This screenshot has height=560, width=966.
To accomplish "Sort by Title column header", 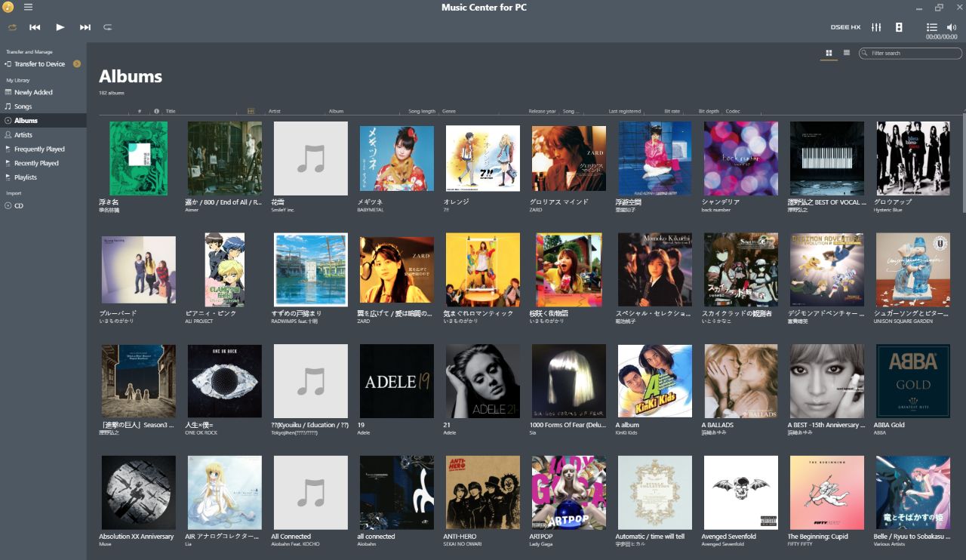I will coord(171,111).
